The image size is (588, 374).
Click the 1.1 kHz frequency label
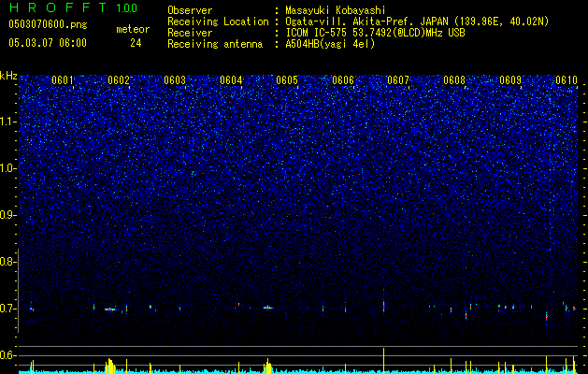(7, 122)
